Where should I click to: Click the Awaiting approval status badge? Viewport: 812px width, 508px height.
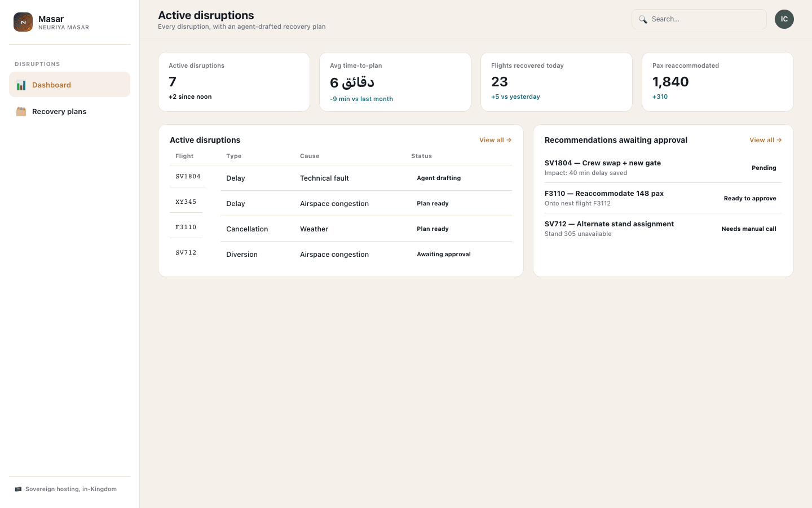[444, 254]
